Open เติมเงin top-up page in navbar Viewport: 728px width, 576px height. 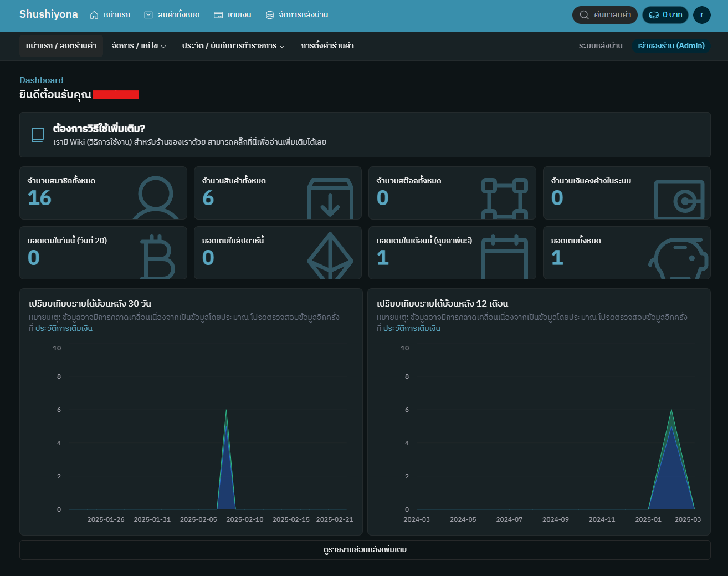(233, 15)
